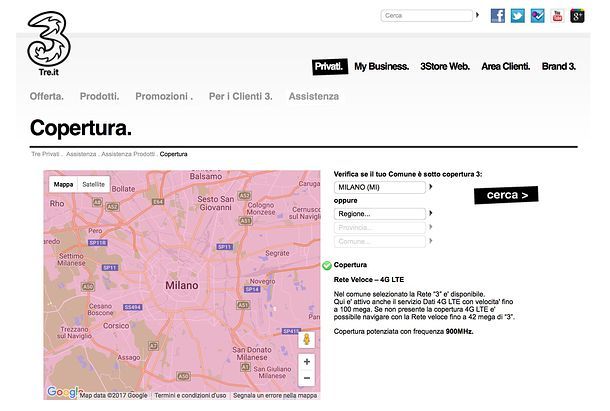Focus the Cerca search field
Image resolution: width=610 pixels, height=411 pixels.
[x=426, y=16]
